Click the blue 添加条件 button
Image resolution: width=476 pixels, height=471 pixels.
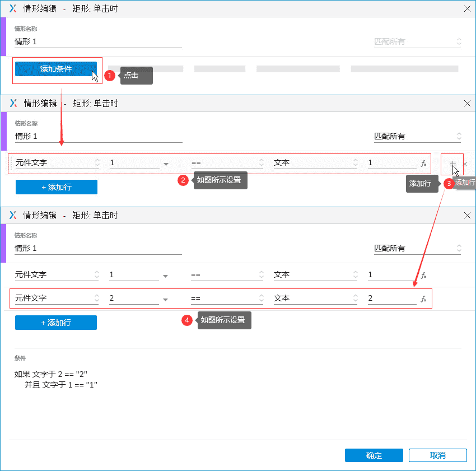point(55,69)
